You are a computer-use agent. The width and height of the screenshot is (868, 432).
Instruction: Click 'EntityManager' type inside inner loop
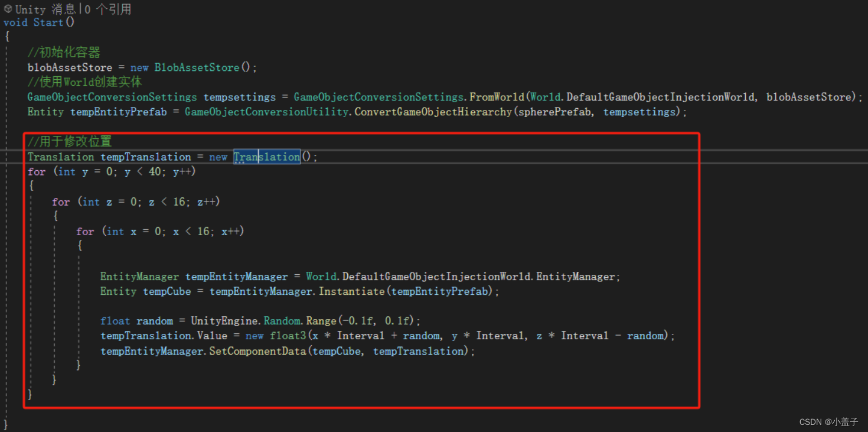coord(139,276)
